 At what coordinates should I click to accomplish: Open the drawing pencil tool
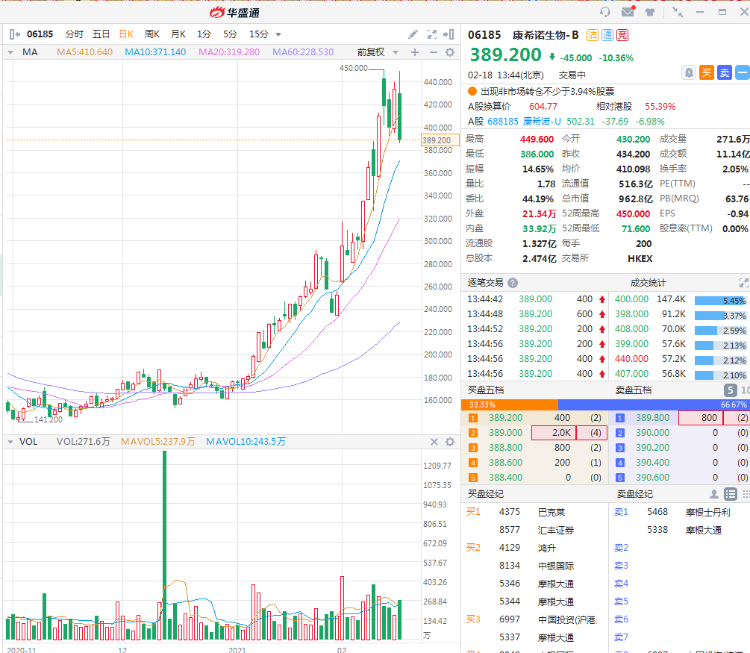[x=413, y=34]
